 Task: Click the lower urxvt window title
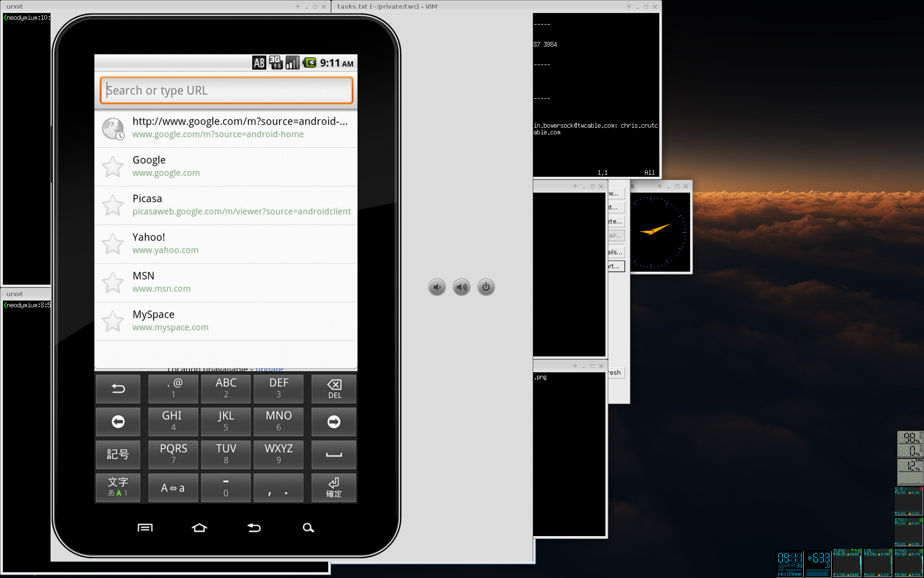click(x=14, y=294)
